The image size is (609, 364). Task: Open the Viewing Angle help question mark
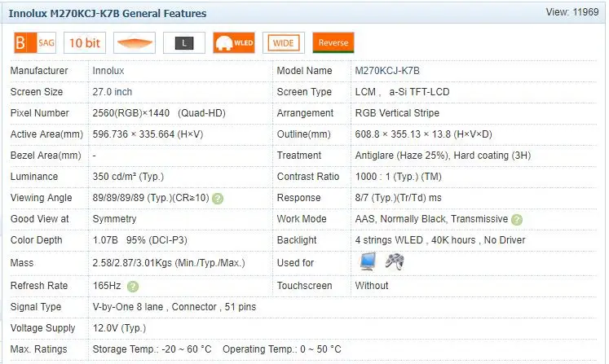click(218, 199)
